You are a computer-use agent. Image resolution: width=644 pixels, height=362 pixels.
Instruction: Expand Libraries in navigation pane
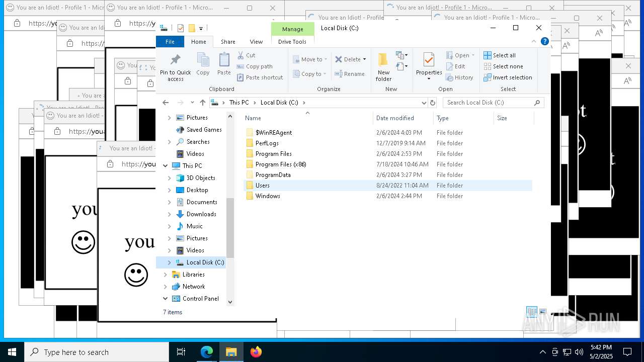pyautogui.click(x=165, y=275)
